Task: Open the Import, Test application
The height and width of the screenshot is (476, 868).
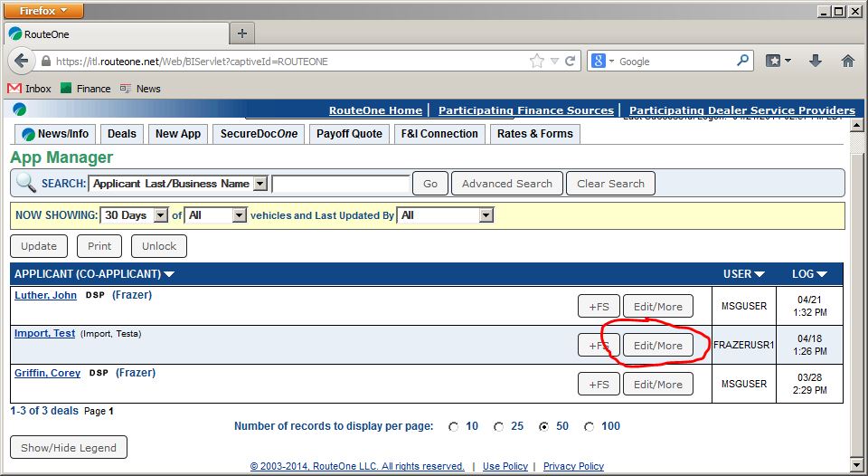Action: (45, 334)
